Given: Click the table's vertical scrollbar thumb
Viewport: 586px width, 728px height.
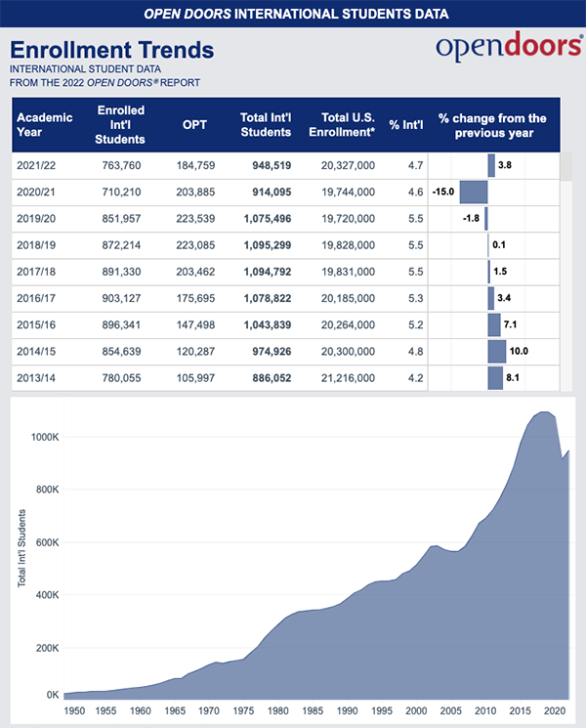Looking at the screenshot, I should [566, 167].
